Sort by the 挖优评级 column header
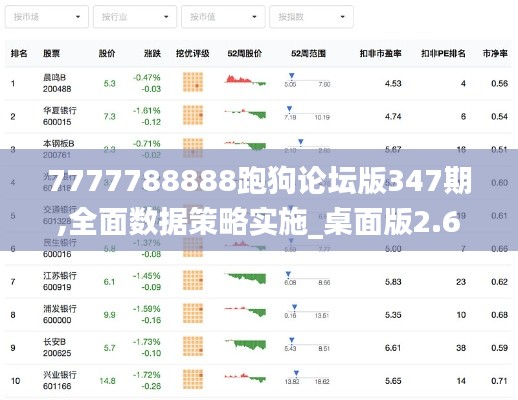The width and height of the screenshot is (518, 400). pyautogui.click(x=193, y=53)
